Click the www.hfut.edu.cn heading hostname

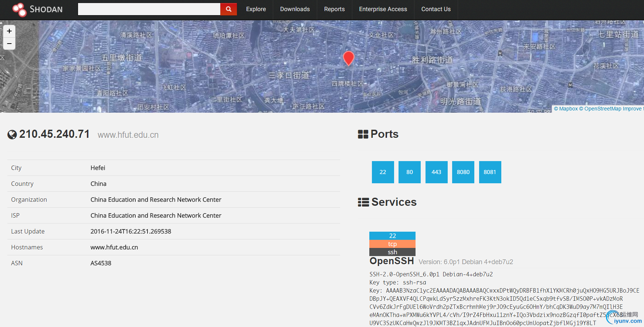[x=128, y=135]
